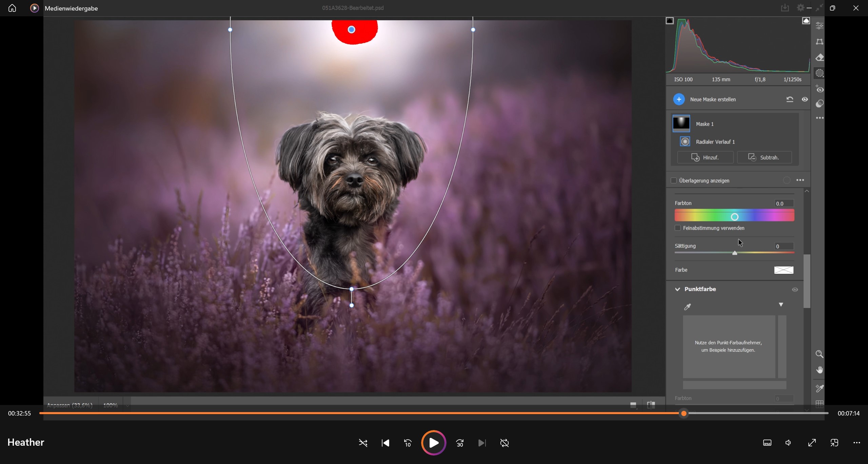Check Feinabstimmung verwenden option

pos(677,228)
